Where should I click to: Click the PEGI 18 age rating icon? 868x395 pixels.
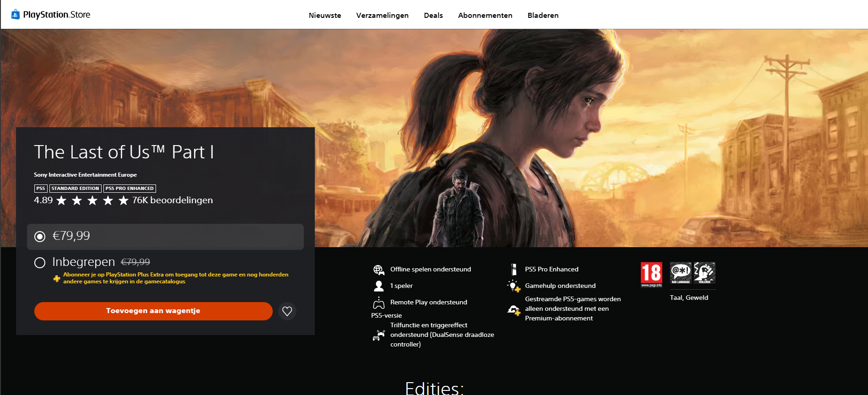click(652, 275)
